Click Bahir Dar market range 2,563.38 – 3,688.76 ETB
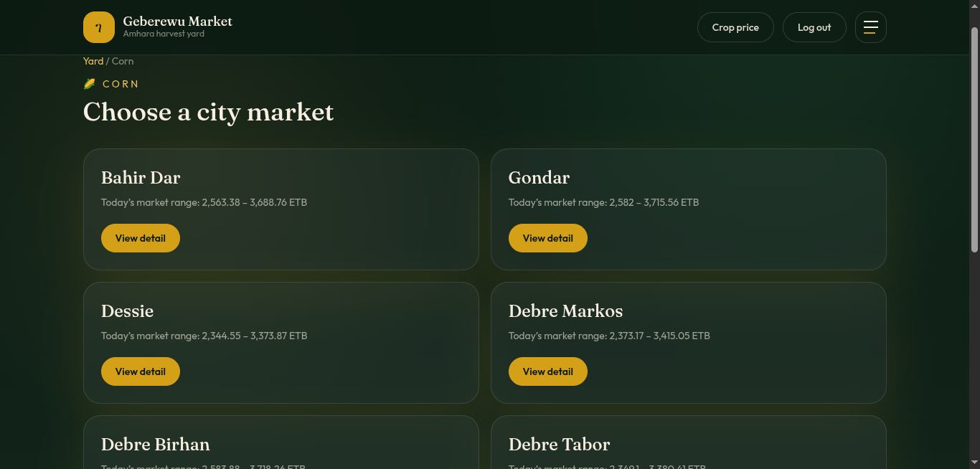Image resolution: width=980 pixels, height=469 pixels. click(204, 202)
